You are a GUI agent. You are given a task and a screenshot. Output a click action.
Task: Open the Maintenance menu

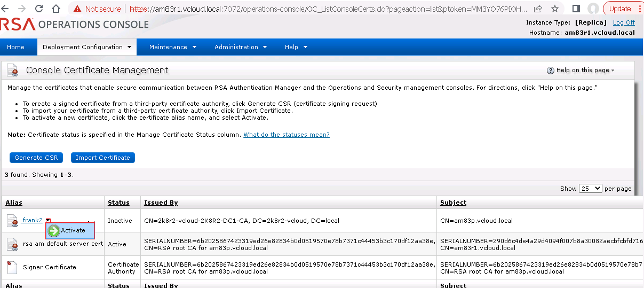172,47
